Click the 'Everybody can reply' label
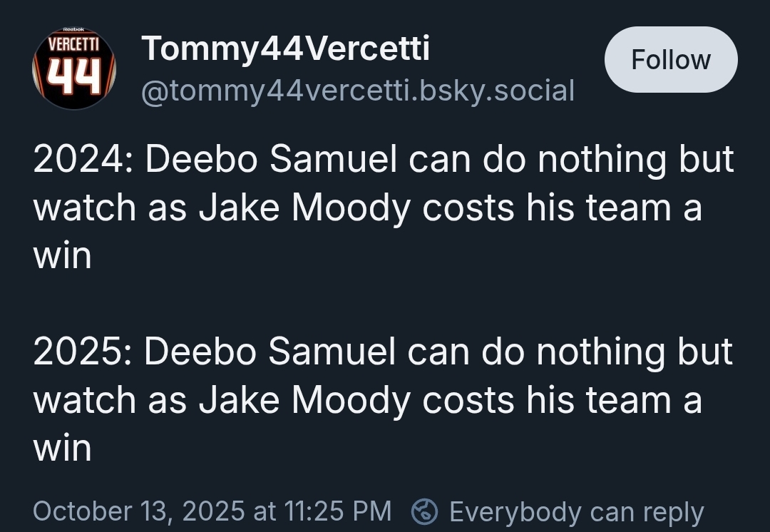770x532 pixels. (x=576, y=511)
